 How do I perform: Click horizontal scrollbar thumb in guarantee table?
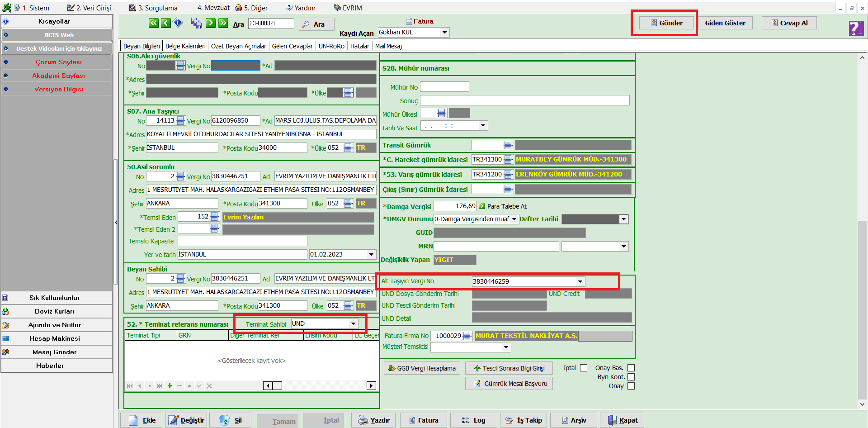[x=277, y=386]
